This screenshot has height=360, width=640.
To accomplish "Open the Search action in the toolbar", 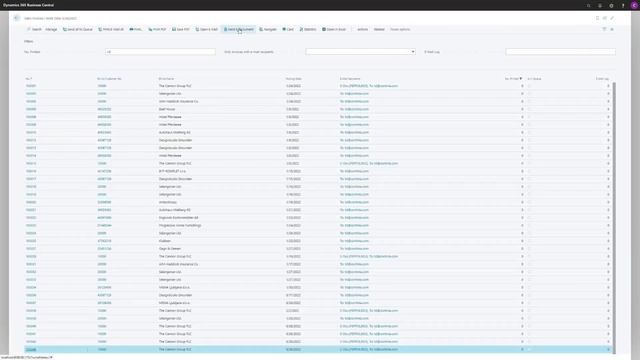I will tap(34, 29).
